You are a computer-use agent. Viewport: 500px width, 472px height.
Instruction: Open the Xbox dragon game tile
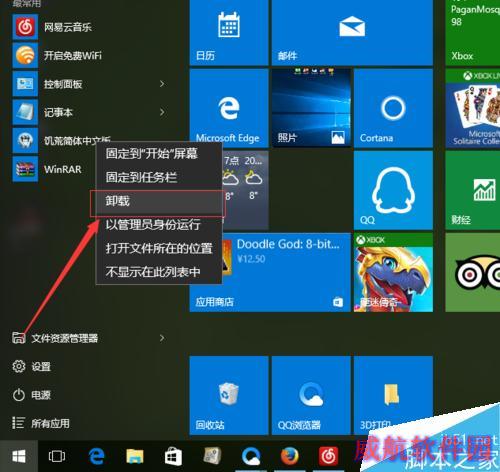393,273
